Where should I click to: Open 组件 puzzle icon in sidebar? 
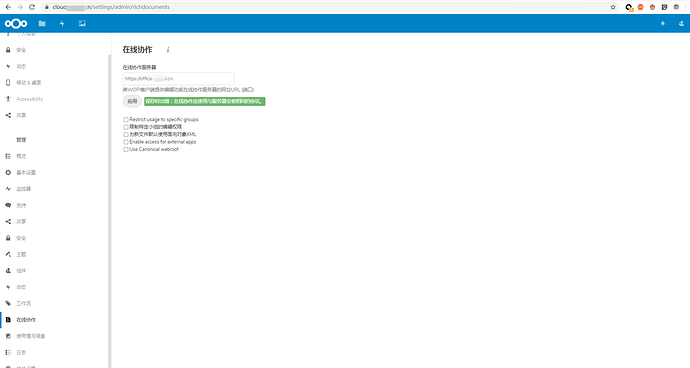click(x=8, y=271)
